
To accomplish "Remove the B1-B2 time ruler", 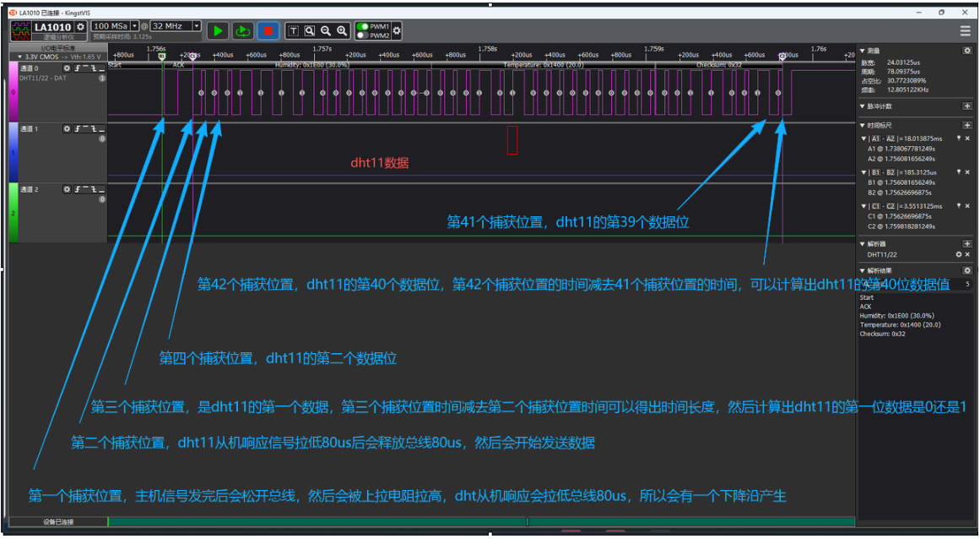I will (x=967, y=172).
